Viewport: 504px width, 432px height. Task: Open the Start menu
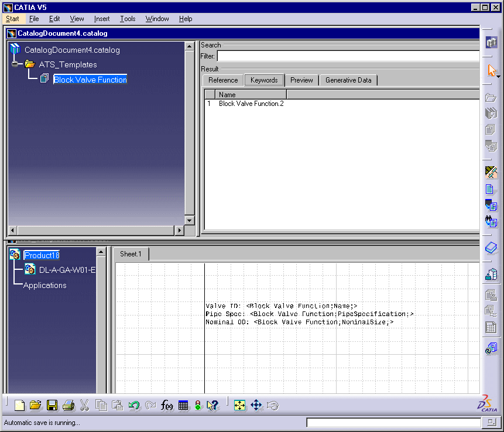tap(12, 19)
